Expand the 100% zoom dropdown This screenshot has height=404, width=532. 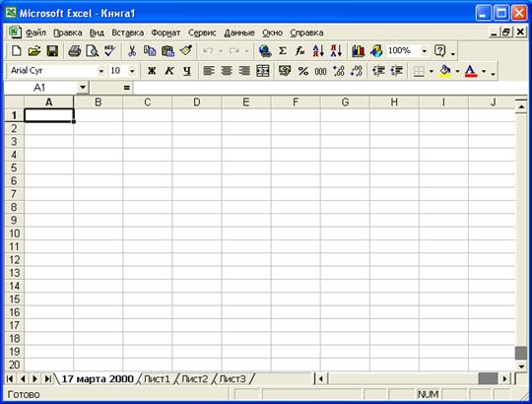click(425, 51)
